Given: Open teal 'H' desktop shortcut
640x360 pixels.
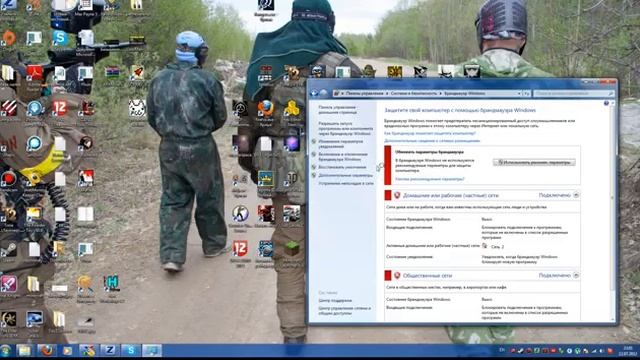Looking at the screenshot, I should click(x=111, y=285).
